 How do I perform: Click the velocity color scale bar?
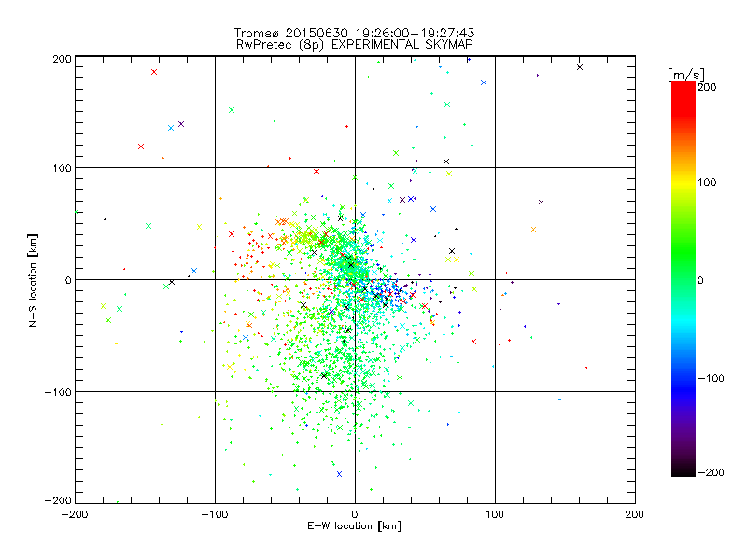click(x=684, y=279)
